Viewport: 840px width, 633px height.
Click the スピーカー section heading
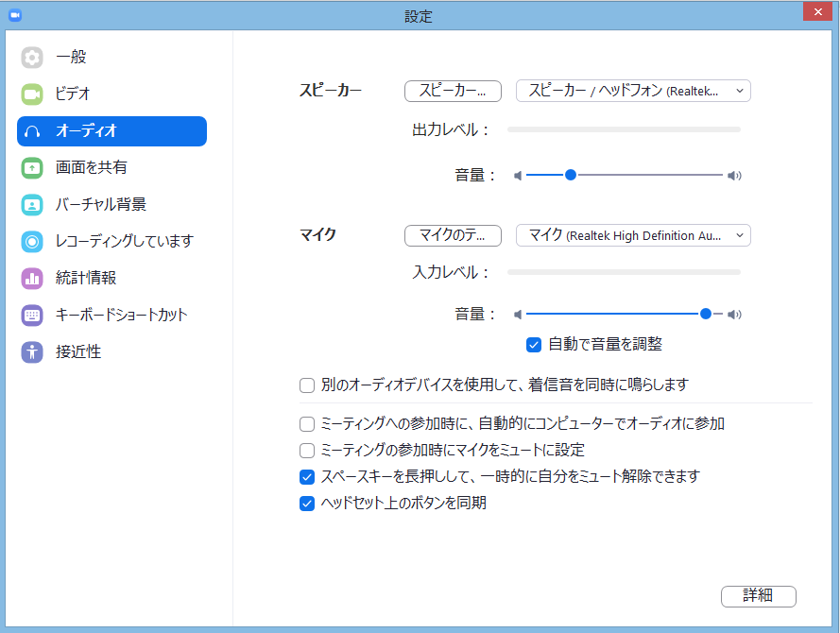point(331,90)
